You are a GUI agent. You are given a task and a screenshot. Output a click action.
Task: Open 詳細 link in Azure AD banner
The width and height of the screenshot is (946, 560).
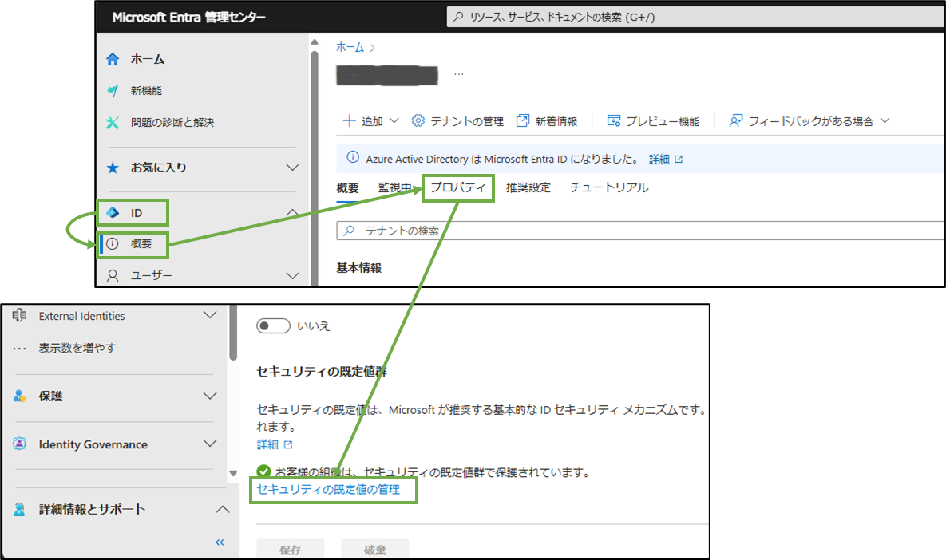click(659, 159)
